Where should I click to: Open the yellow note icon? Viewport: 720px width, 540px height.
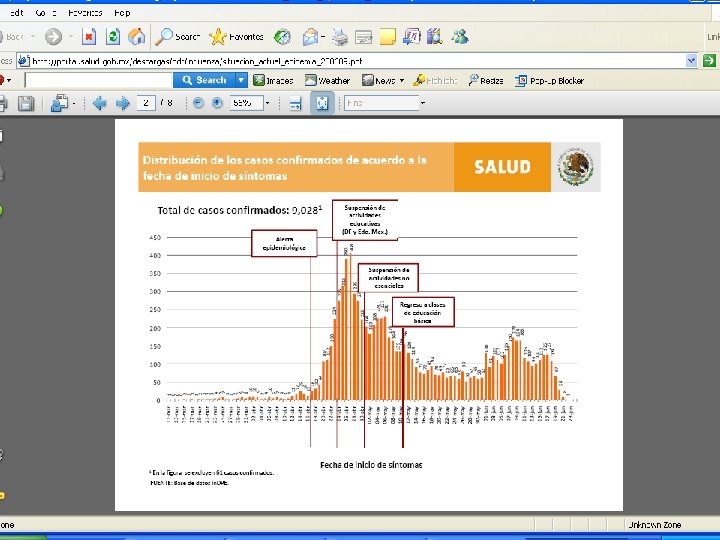(388, 37)
